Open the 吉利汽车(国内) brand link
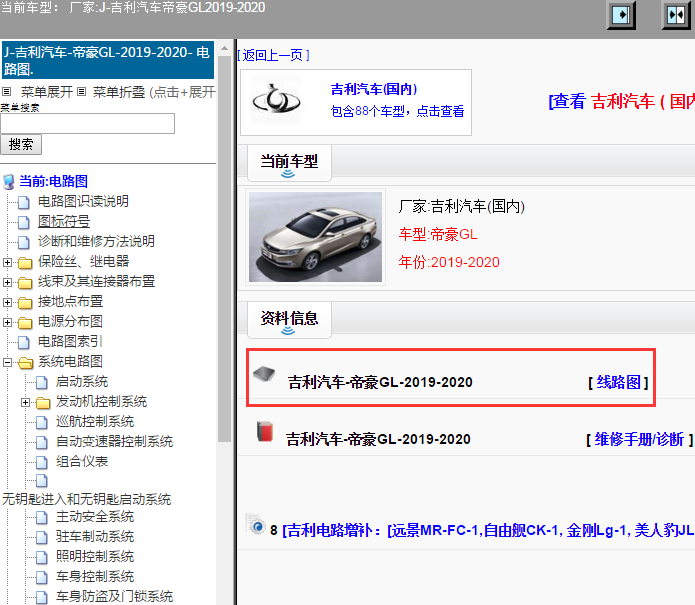Screen dimensions: 695x605 374,89
